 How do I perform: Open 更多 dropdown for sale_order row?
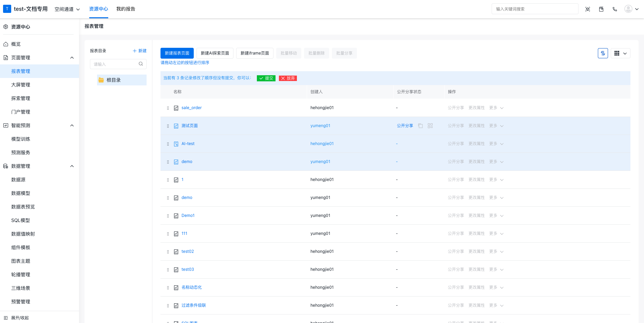click(496, 108)
